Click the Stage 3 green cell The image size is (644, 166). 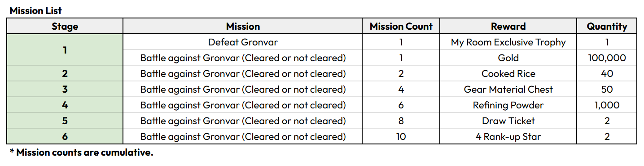[x=65, y=90]
